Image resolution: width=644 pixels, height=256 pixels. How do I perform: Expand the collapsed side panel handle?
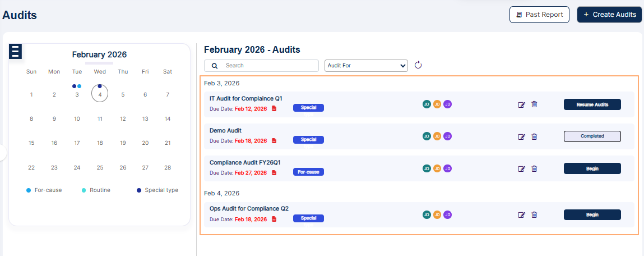tap(3, 153)
